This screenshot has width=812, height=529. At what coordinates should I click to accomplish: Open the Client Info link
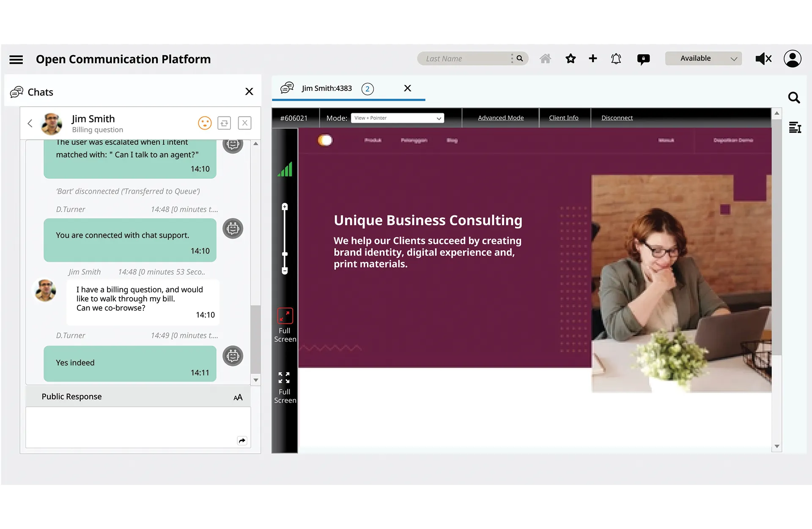click(563, 118)
